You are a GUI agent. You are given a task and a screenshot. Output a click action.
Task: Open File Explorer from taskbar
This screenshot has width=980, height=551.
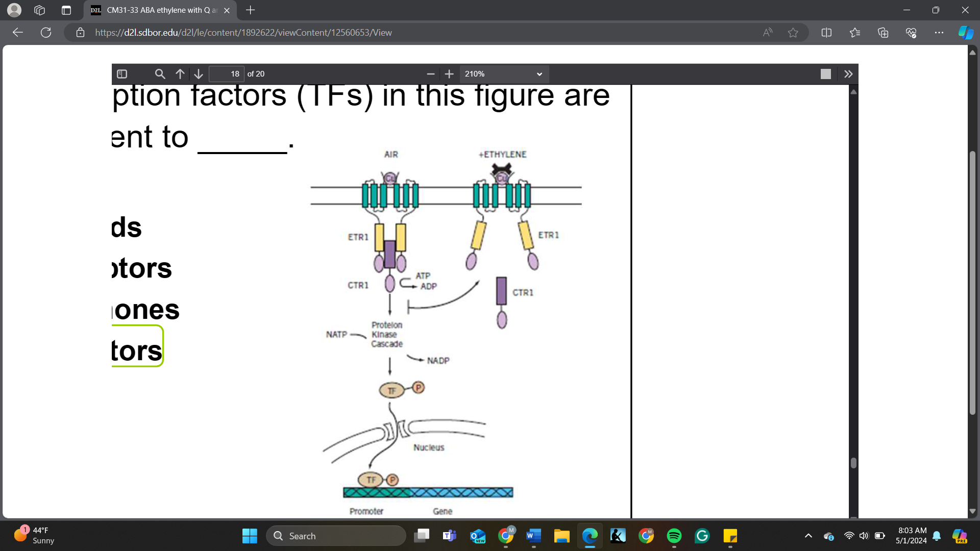pyautogui.click(x=561, y=536)
